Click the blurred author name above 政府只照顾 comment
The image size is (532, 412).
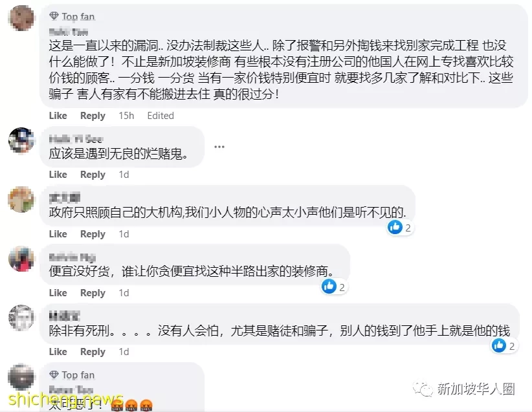click(65, 197)
